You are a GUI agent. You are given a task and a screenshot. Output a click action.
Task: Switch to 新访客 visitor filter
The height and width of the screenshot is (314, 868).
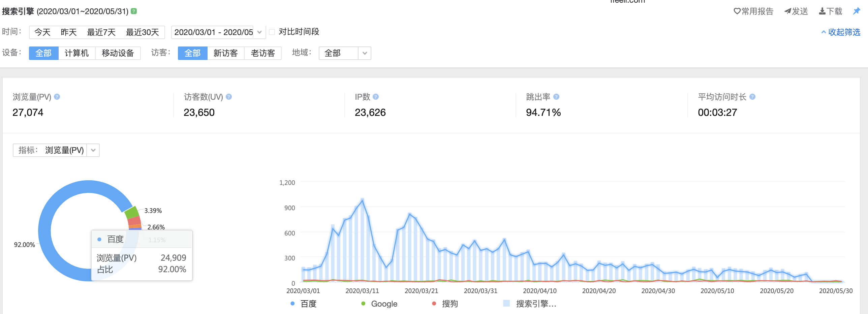tap(225, 53)
